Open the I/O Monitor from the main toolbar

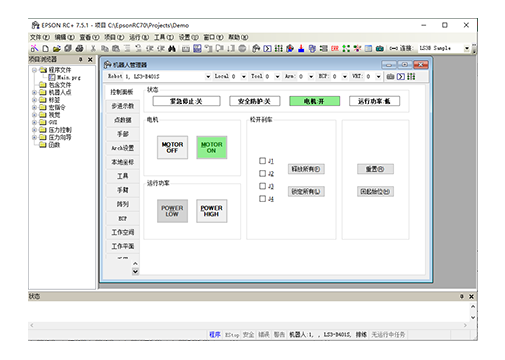[x=279, y=49]
